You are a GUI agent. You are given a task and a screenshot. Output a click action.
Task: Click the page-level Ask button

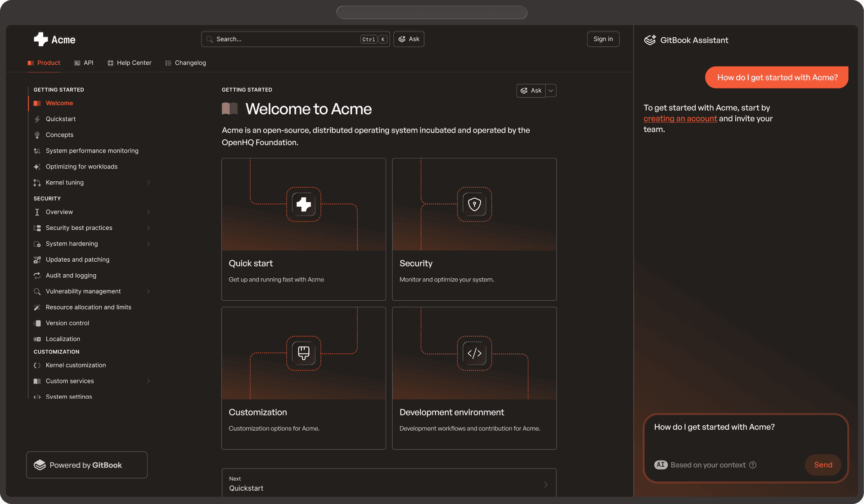click(531, 91)
